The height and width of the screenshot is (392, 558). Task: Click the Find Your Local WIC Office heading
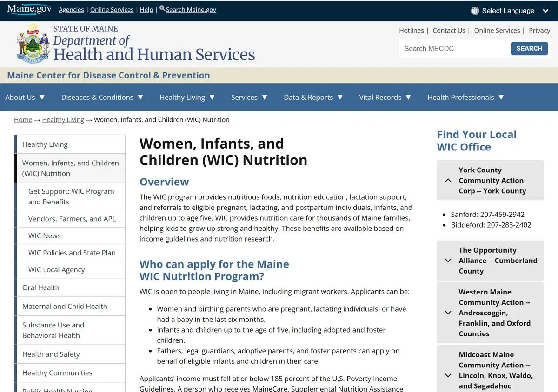(x=477, y=141)
